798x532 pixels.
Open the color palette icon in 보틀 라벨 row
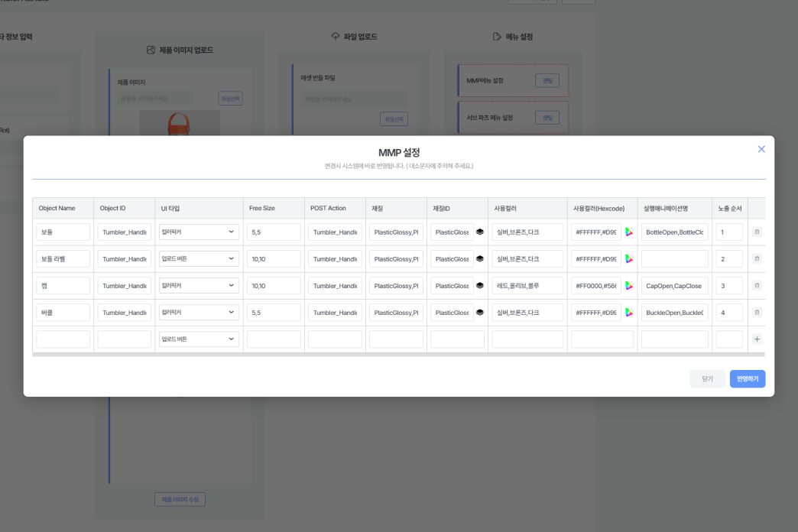[629, 259]
